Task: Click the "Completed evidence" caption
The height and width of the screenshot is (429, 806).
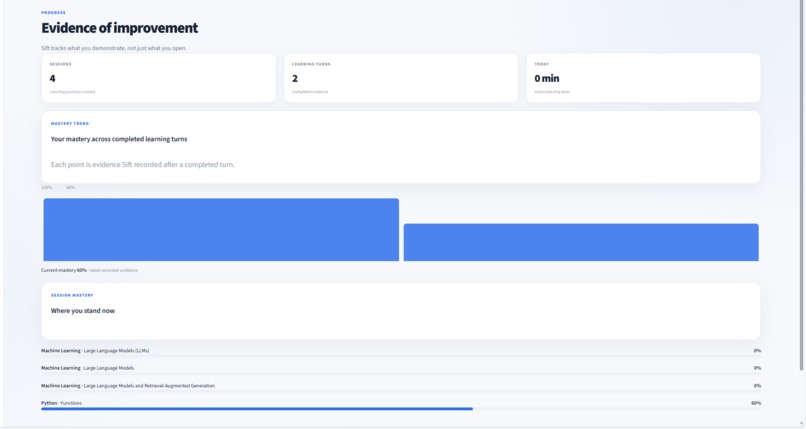Action: pos(310,92)
